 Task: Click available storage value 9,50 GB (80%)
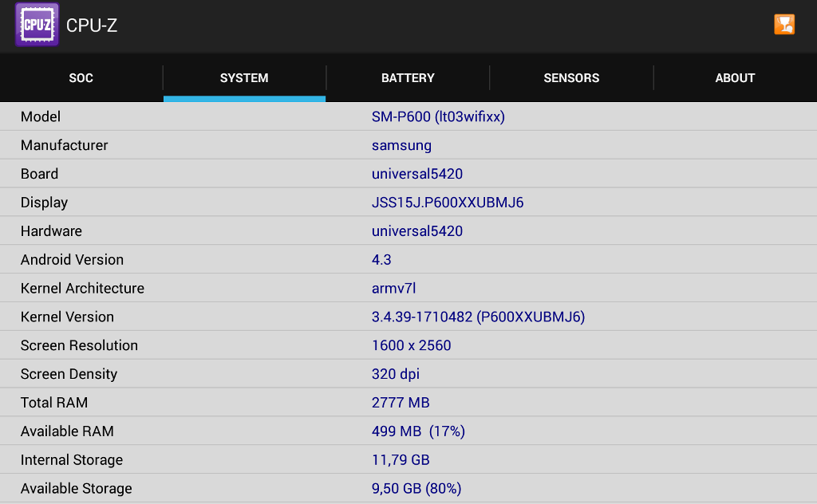[416, 489]
